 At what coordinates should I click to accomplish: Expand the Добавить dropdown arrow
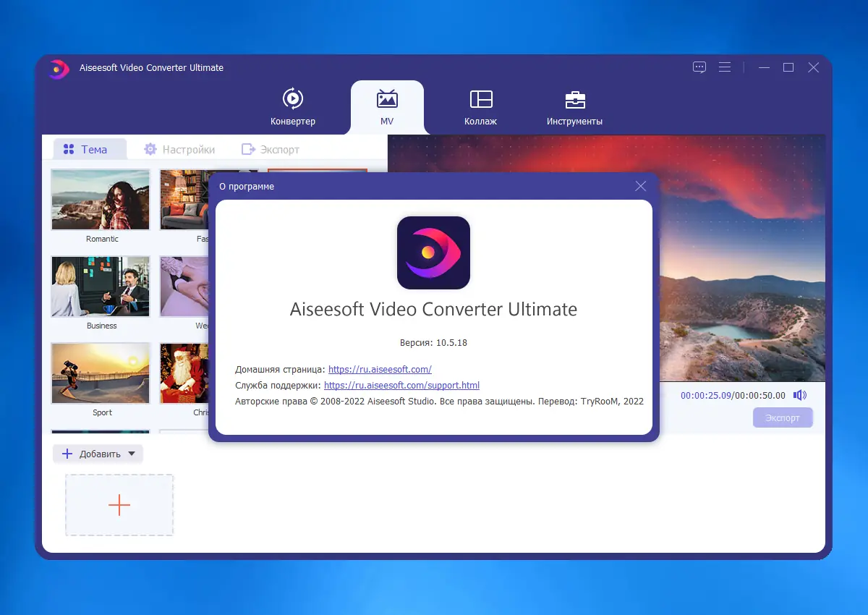click(x=131, y=454)
